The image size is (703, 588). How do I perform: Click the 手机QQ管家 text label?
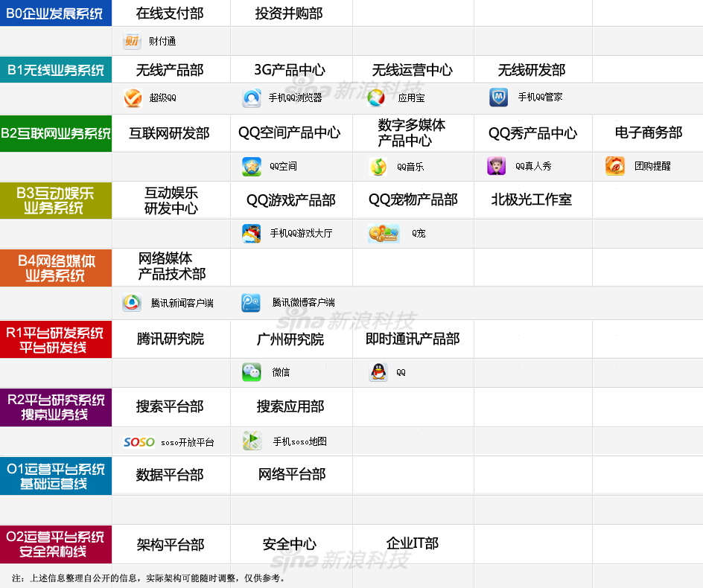[x=540, y=98]
